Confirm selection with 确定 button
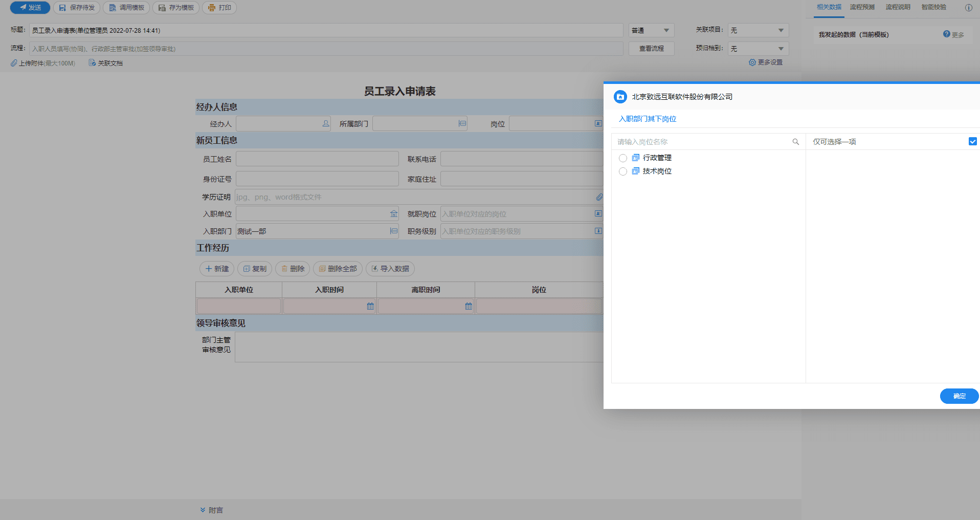The image size is (980, 520). pos(959,396)
